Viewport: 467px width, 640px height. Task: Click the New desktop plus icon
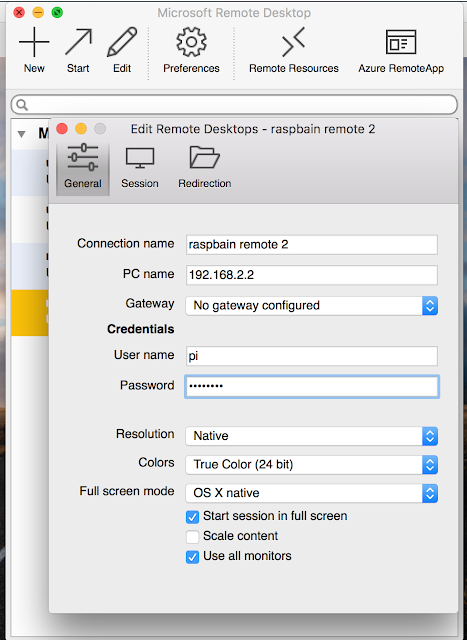click(x=34, y=42)
